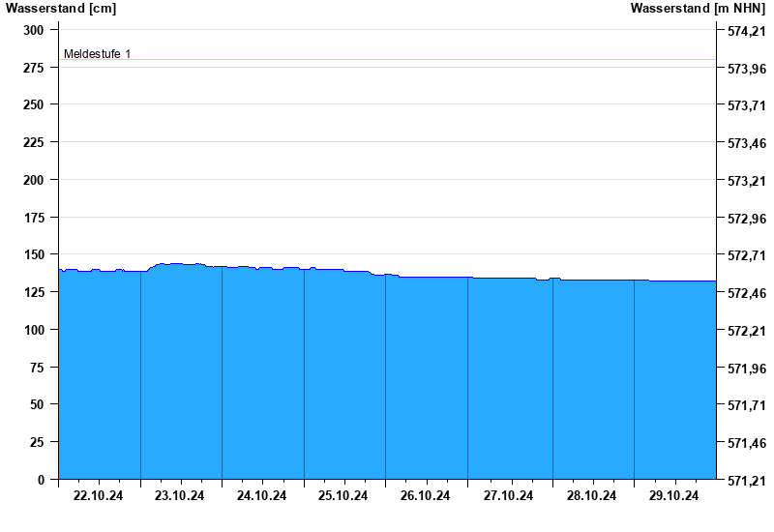Click the 573,96 value on right axis
Viewport: 774px width, 532px height.
(747, 69)
